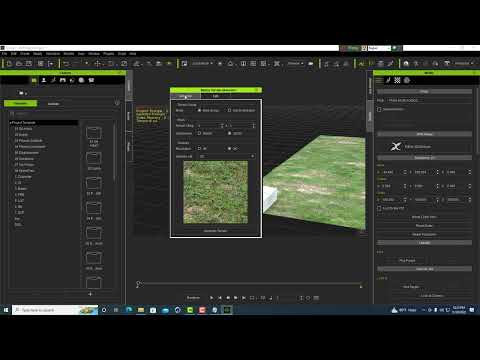This screenshot has width=480, height=360.
Task: Click the Generate Terrain button
Action: tap(215, 231)
